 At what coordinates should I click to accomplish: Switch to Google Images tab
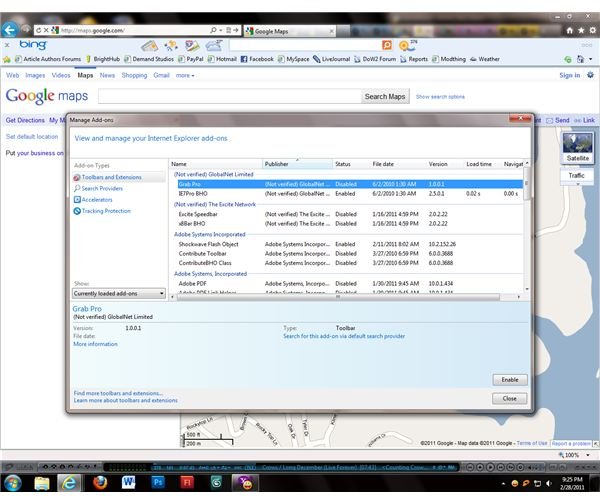[35, 75]
